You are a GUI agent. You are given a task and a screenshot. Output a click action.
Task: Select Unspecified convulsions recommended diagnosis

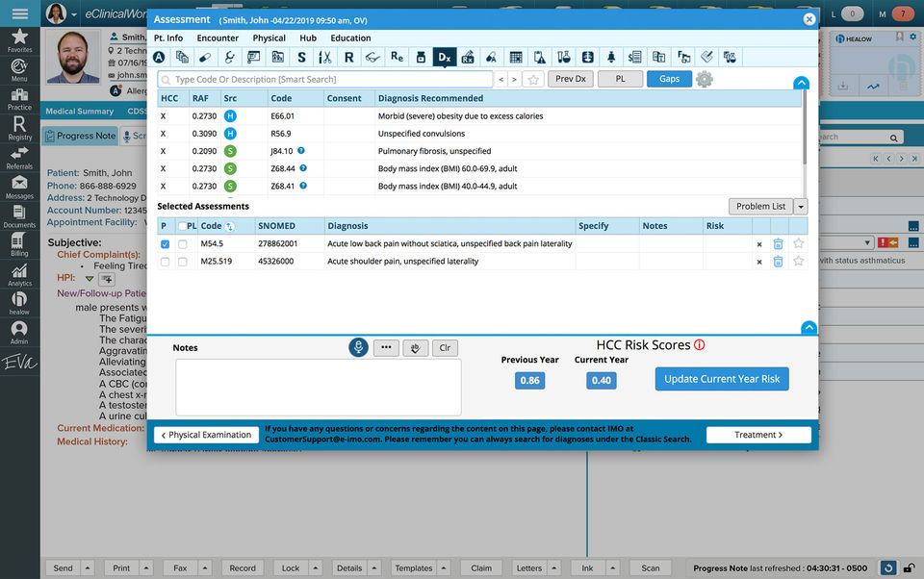[x=479, y=134]
